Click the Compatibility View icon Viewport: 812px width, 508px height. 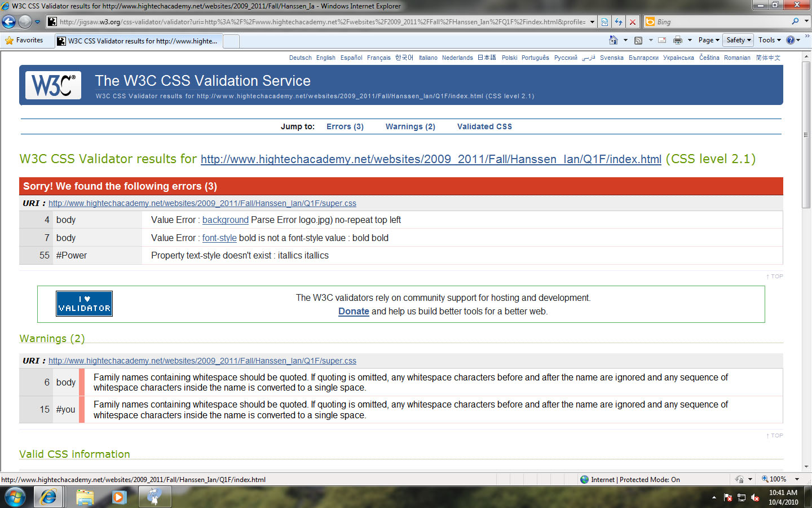[x=604, y=22]
